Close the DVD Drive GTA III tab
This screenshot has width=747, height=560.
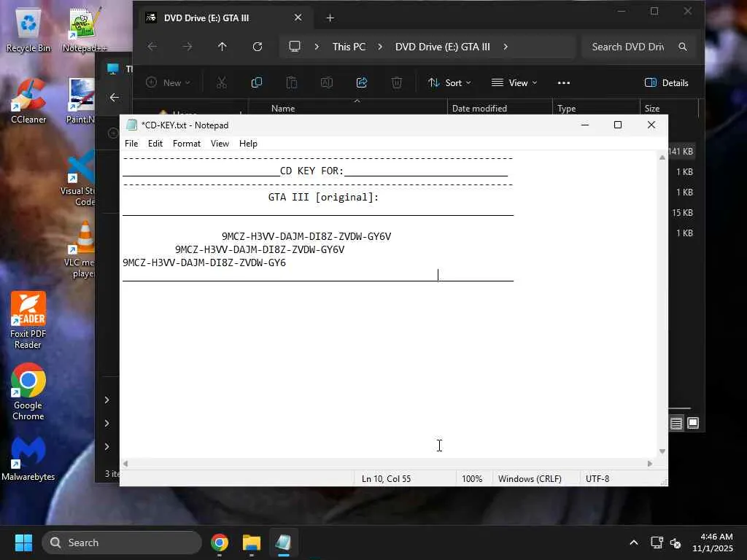(x=298, y=17)
